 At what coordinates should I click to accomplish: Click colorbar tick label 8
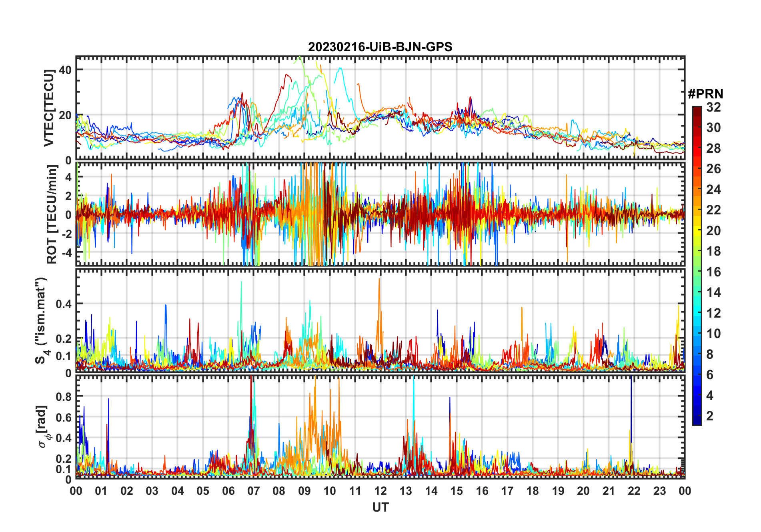click(710, 354)
